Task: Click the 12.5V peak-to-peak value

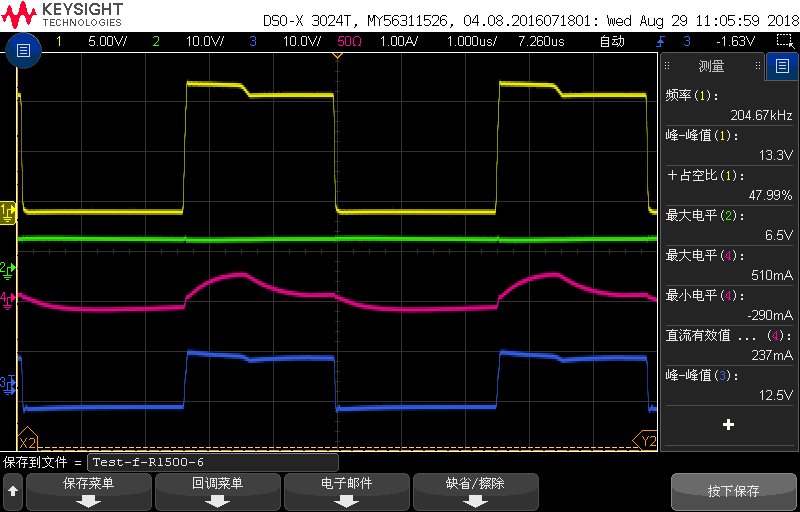Action: (x=776, y=396)
